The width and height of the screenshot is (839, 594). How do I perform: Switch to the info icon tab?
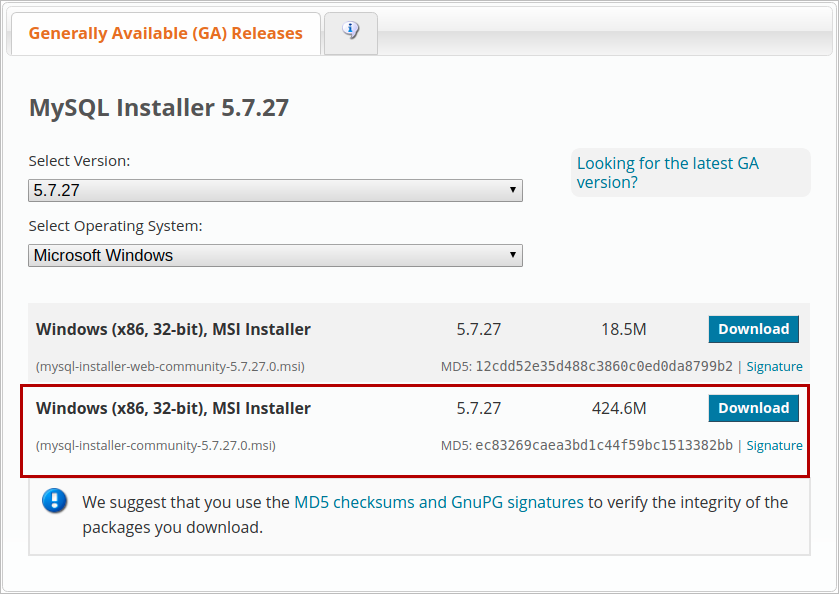(x=350, y=31)
